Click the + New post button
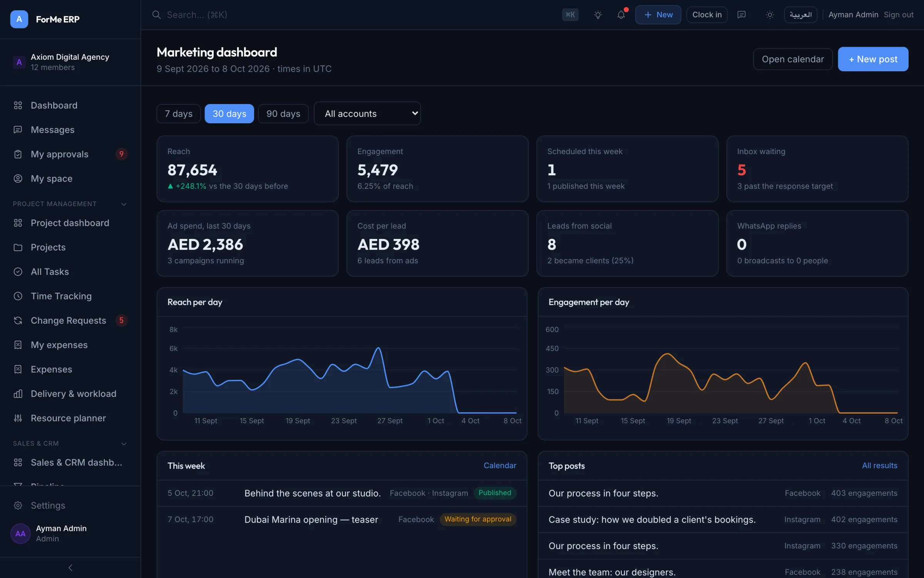The height and width of the screenshot is (578, 924). [873, 59]
